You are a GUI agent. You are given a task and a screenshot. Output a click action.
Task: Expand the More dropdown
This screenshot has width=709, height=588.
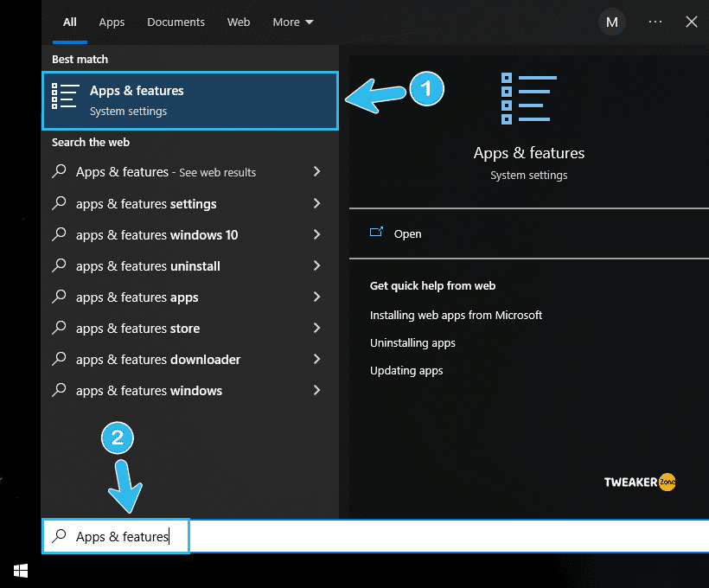tap(292, 22)
